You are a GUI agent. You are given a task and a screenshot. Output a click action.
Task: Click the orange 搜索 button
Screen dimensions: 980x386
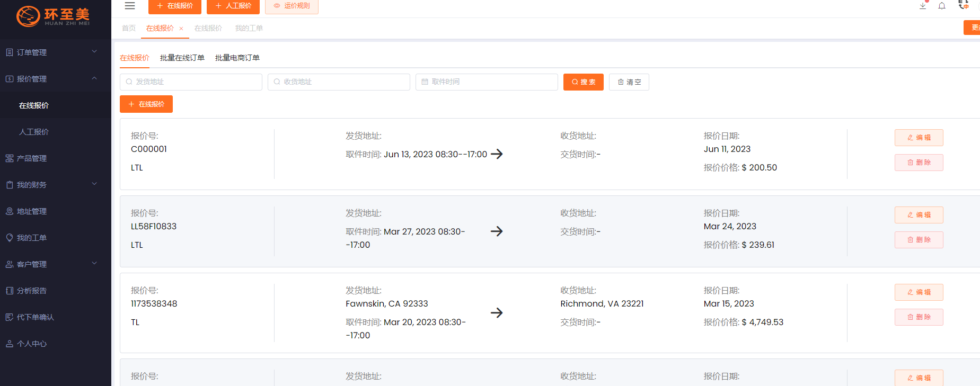(x=583, y=82)
